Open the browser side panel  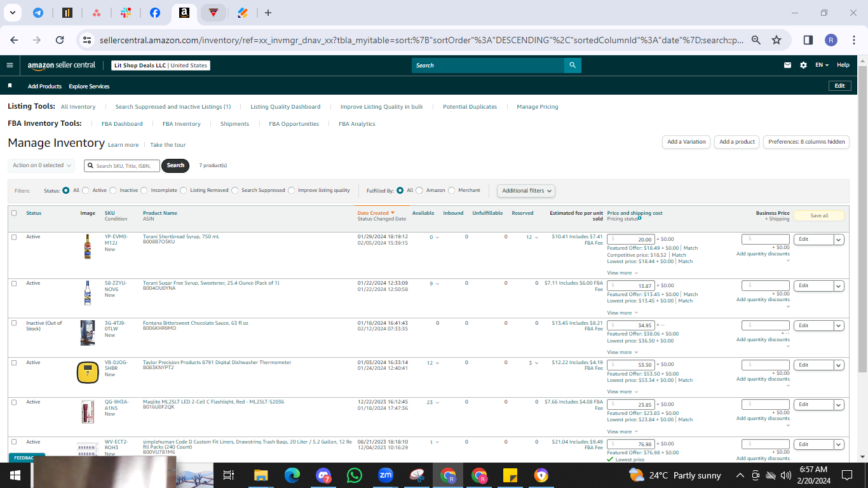tap(808, 40)
